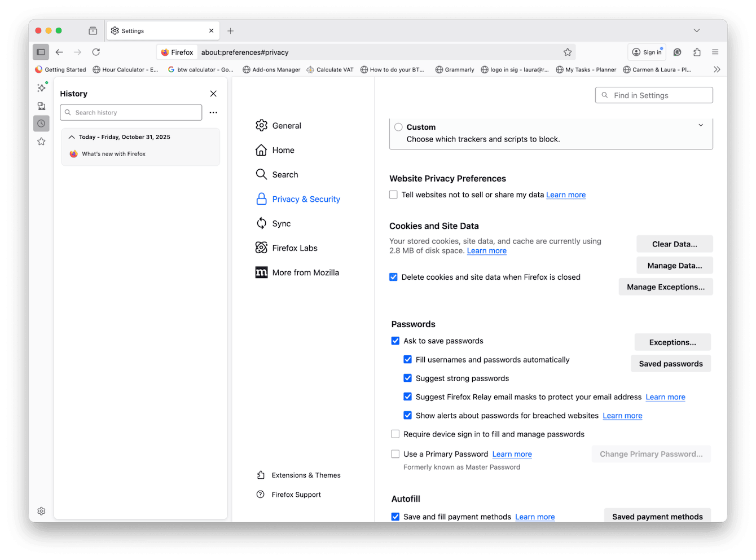Open the Extensions puzzle-piece menu
The width and height of the screenshot is (756, 560).
coord(697,52)
